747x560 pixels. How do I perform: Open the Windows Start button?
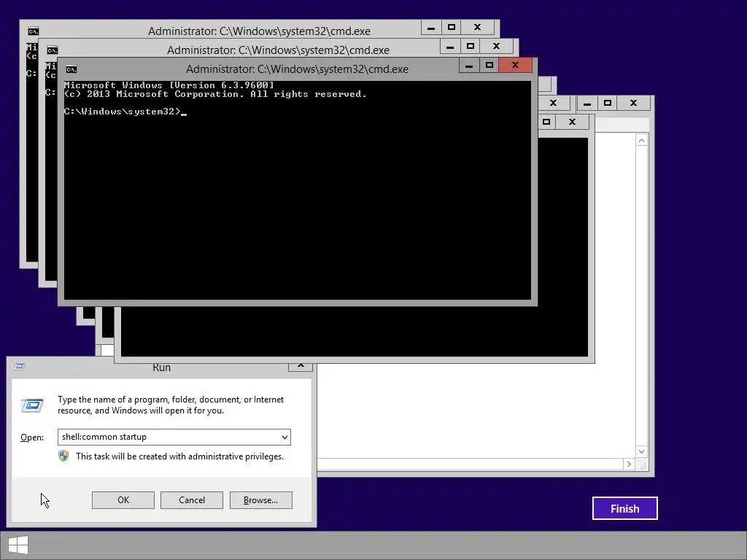[x=18, y=545]
